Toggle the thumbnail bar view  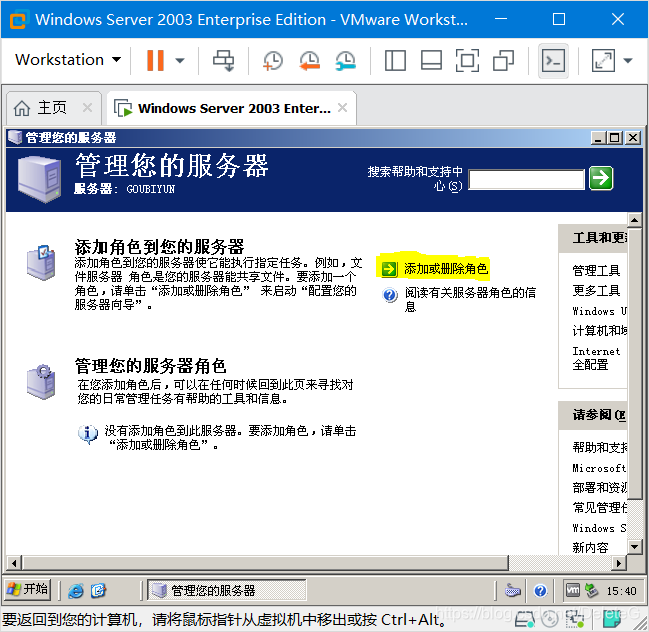point(431,60)
